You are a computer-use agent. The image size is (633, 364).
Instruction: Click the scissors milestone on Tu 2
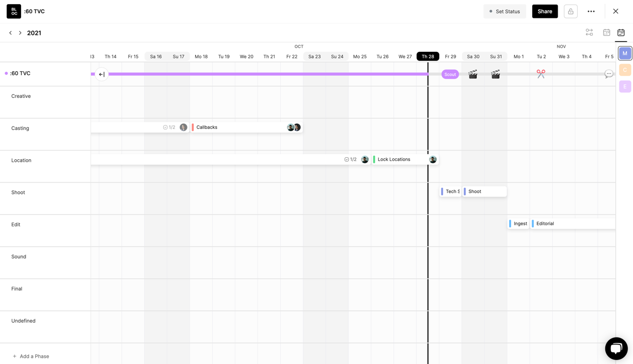pos(541,74)
